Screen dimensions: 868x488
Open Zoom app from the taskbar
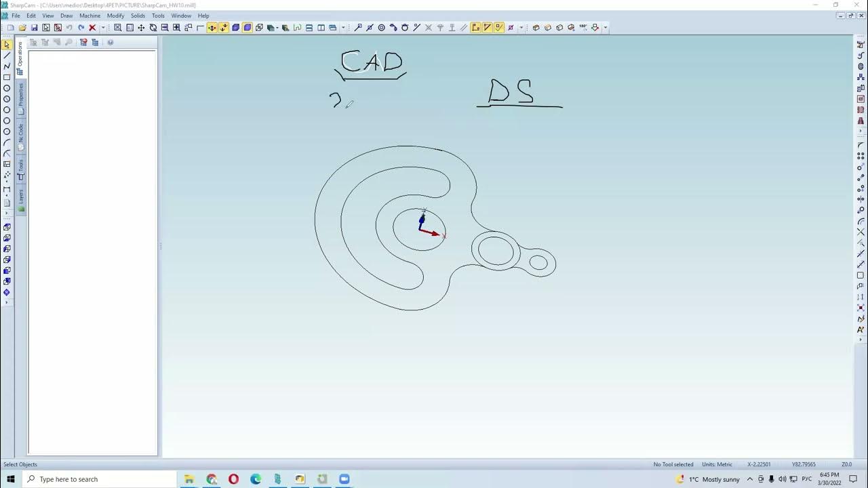pos(344,479)
